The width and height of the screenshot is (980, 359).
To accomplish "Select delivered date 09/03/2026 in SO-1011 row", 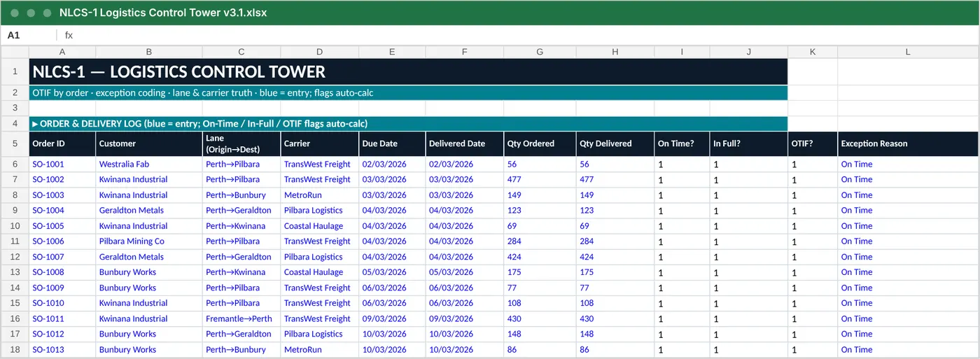I will [464, 318].
